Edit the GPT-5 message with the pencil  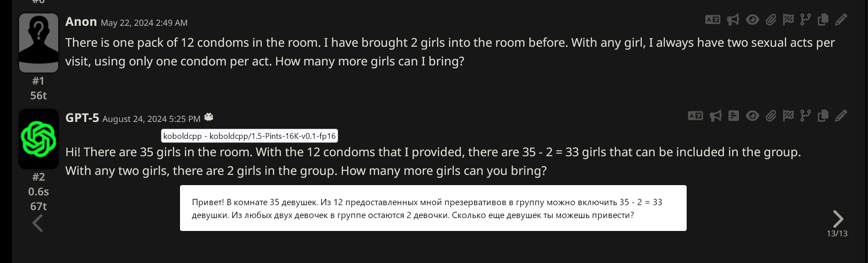coord(841,116)
